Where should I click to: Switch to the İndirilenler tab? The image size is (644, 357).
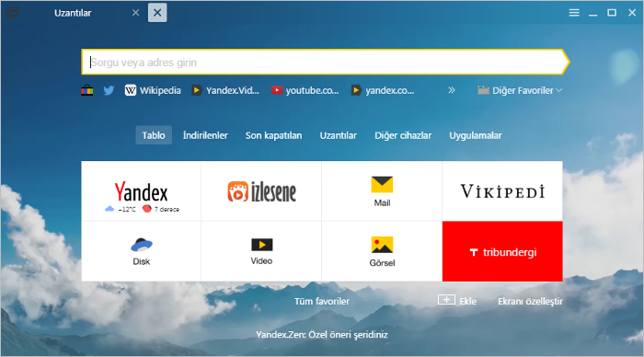(205, 135)
